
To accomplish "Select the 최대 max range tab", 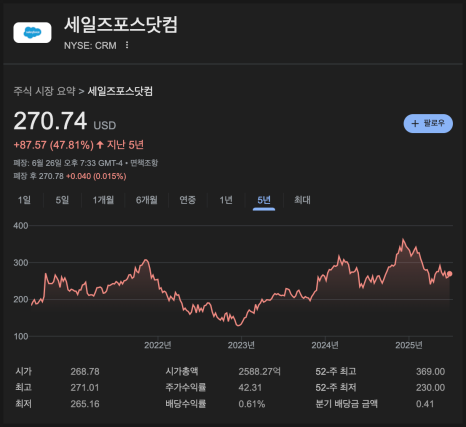I will tap(302, 200).
